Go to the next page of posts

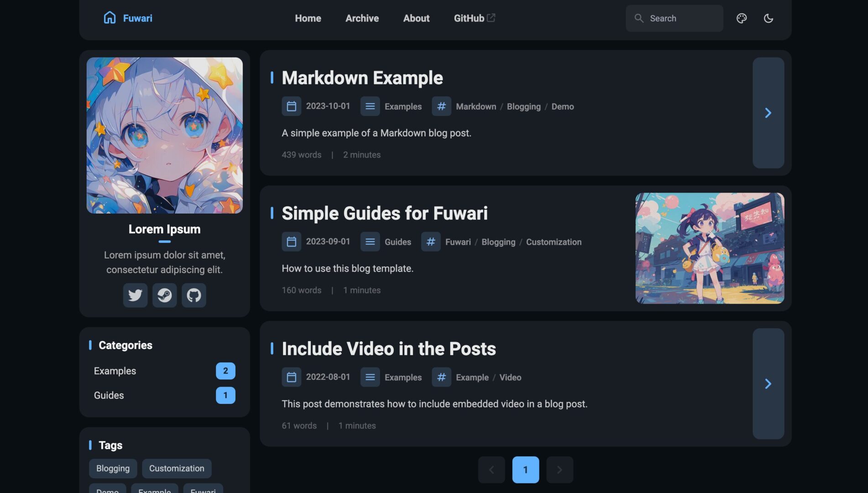[x=559, y=469]
